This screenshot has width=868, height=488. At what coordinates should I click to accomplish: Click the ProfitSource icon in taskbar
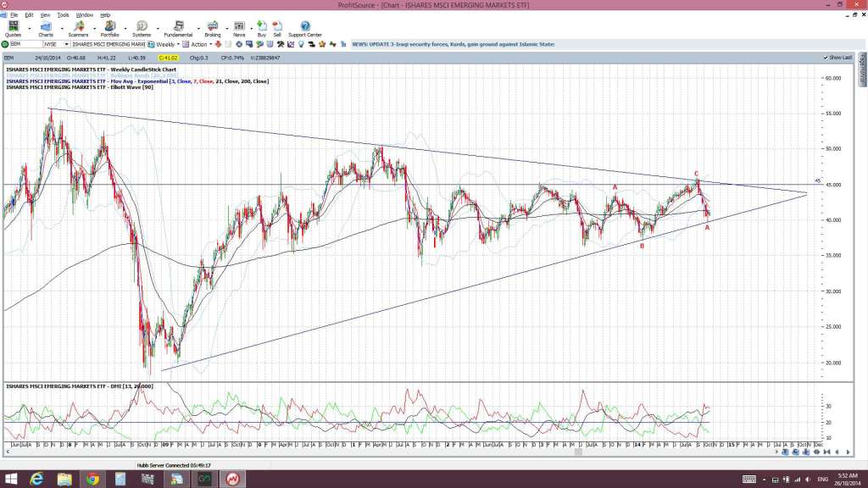(232, 479)
